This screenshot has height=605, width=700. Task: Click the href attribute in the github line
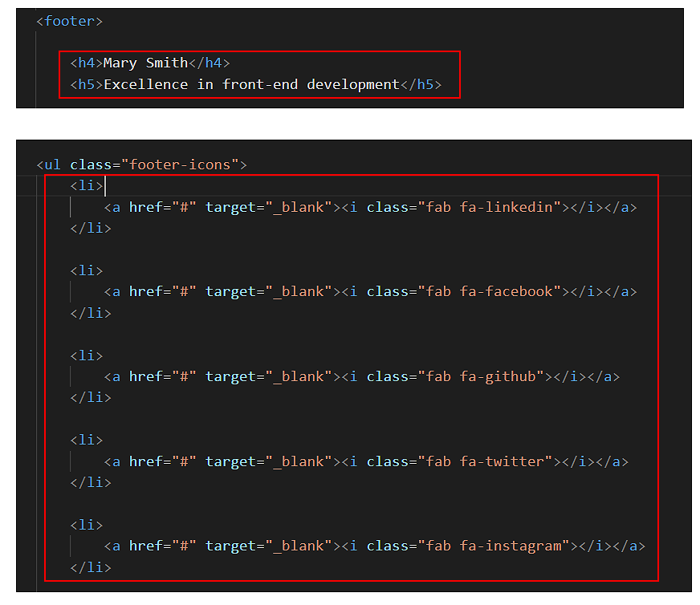(145, 376)
